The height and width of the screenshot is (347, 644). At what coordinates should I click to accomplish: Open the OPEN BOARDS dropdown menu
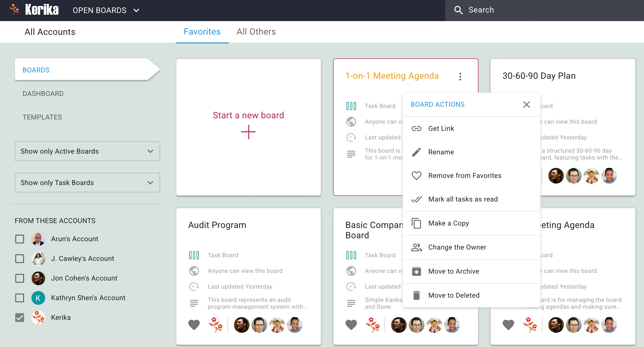point(106,10)
